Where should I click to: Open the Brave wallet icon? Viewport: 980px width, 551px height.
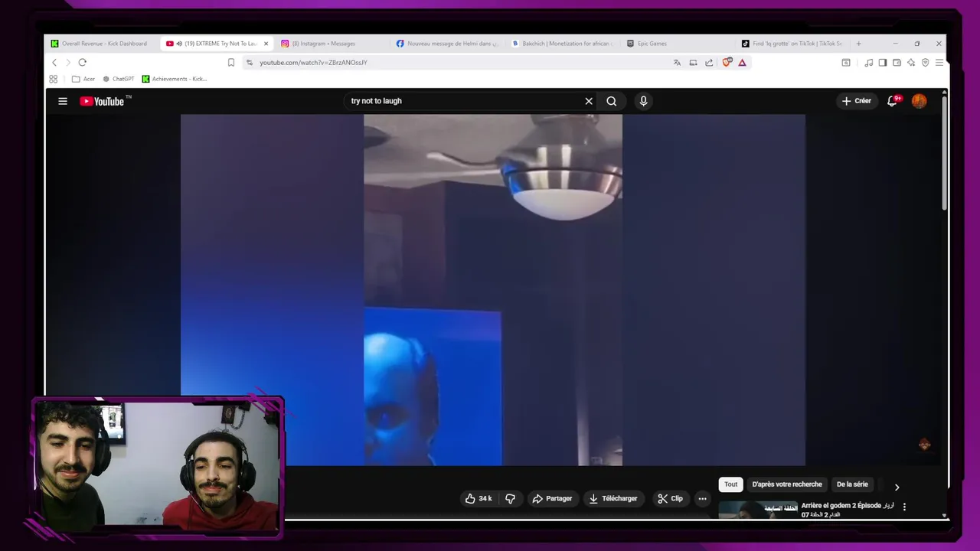coord(897,62)
